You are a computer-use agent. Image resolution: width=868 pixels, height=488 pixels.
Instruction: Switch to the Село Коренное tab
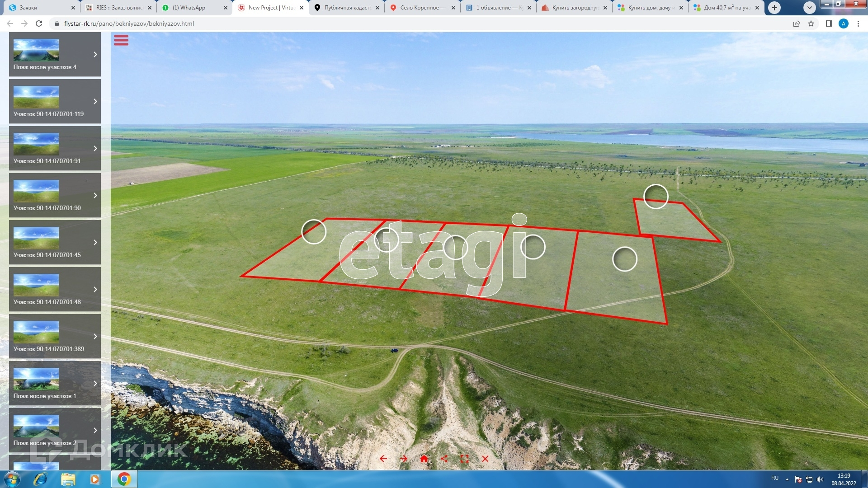pos(420,8)
